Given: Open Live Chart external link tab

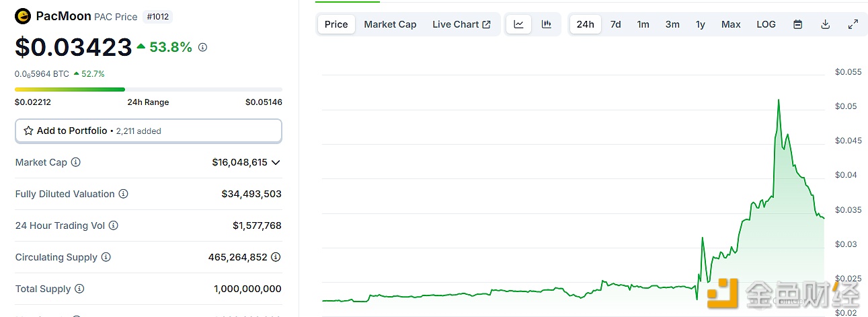Looking at the screenshot, I should (x=461, y=24).
